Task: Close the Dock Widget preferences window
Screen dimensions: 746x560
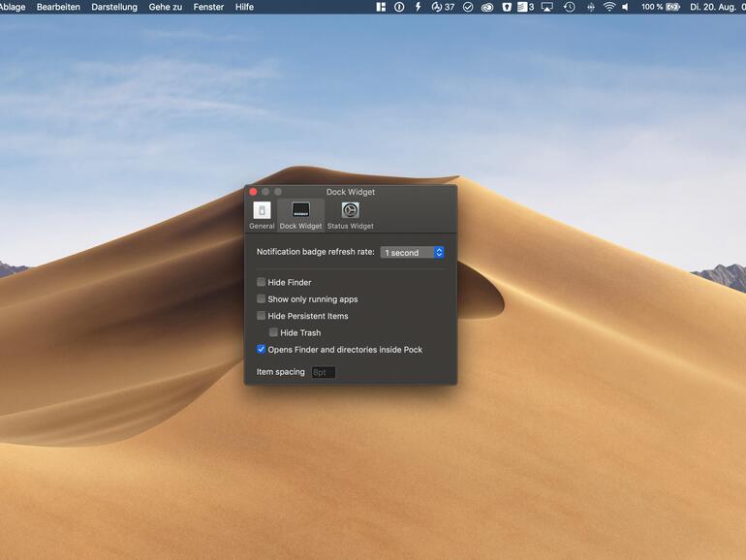Action: point(254,192)
